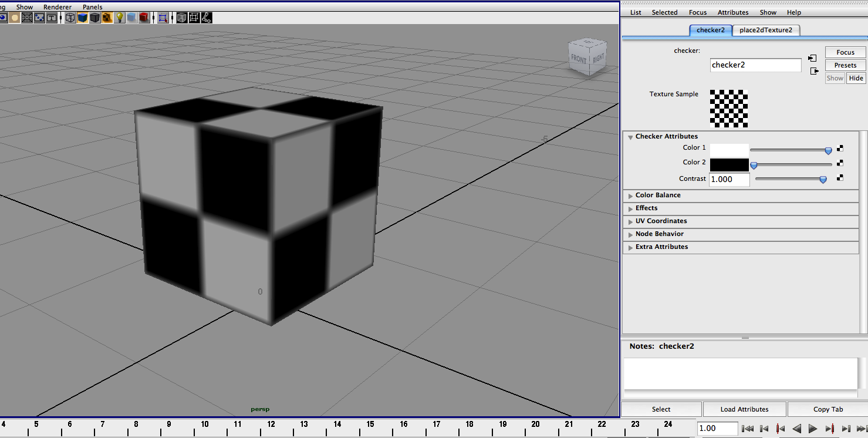The height and width of the screenshot is (438, 868).
Task: Click the Contrast slider handle
Action: point(822,179)
